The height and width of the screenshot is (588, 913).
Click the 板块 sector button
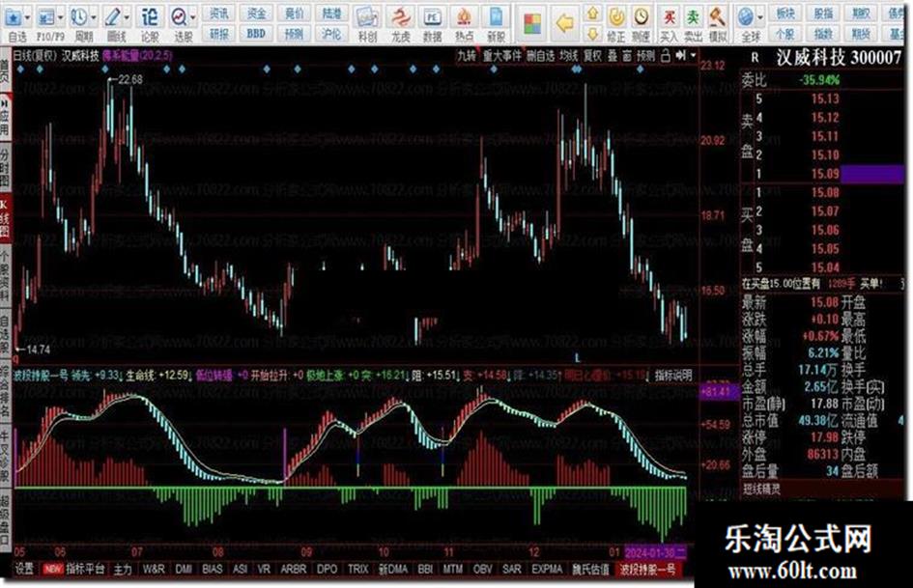tap(785, 14)
